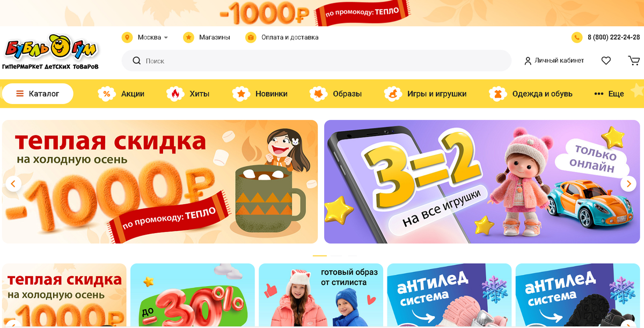Show previous banner with left arrow
Viewport: 644px width, 328px height.
(13, 184)
